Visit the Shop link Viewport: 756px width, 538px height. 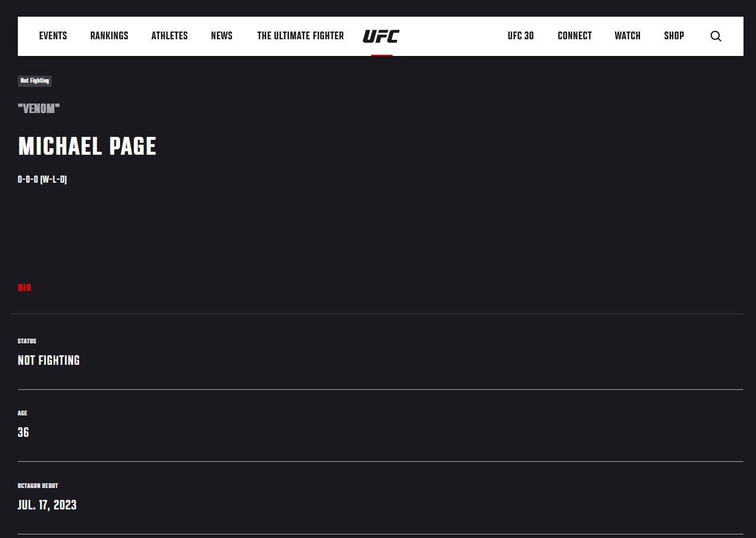pyautogui.click(x=674, y=36)
